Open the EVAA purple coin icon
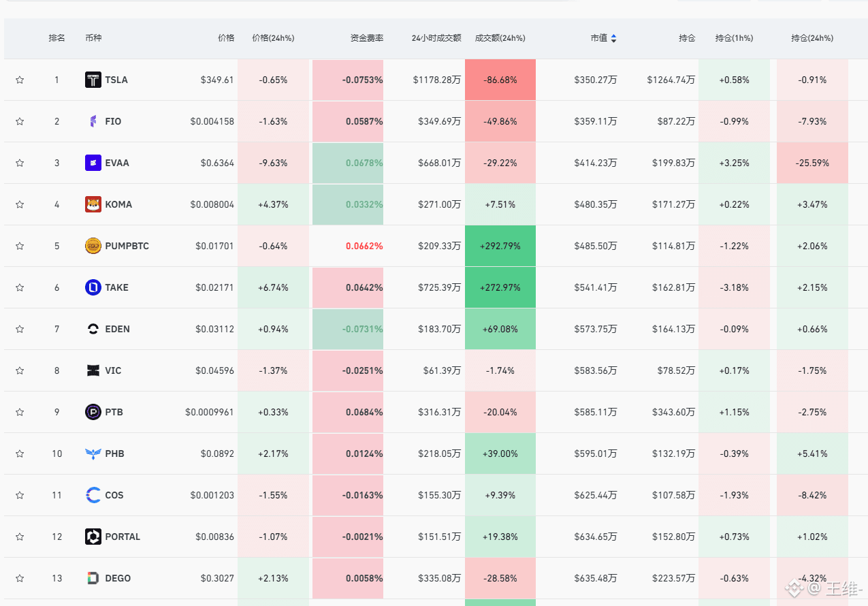Viewport: 868px width, 606px height. point(93,163)
